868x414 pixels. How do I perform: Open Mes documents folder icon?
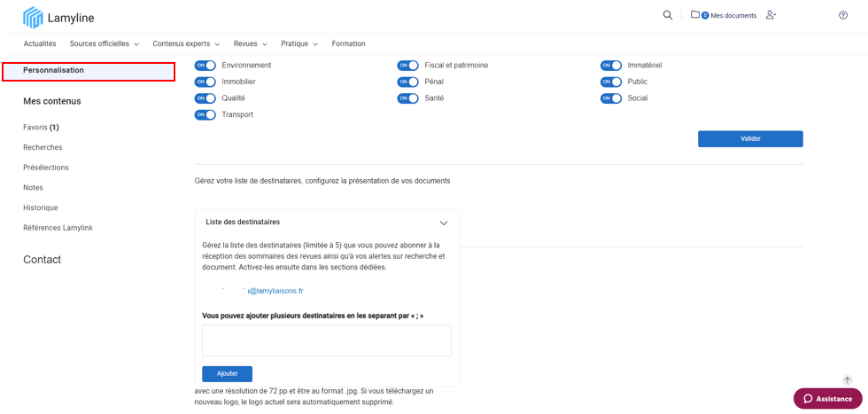(695, 15)
